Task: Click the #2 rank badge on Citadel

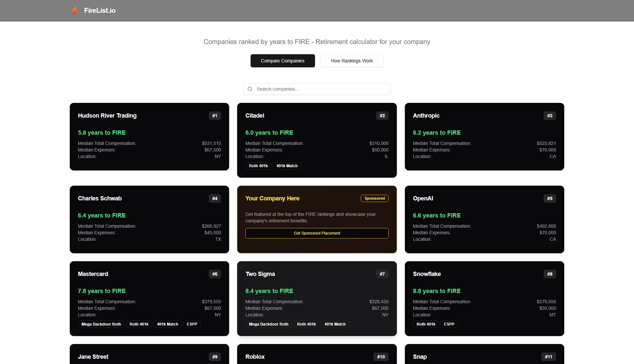Action: click(382, 116)
